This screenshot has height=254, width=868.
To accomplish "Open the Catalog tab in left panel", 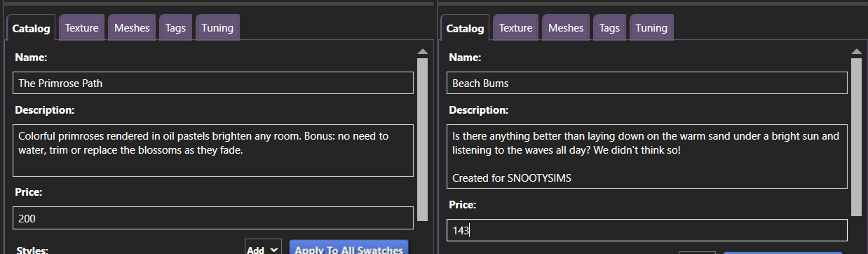I will click(x=32, y=28).
